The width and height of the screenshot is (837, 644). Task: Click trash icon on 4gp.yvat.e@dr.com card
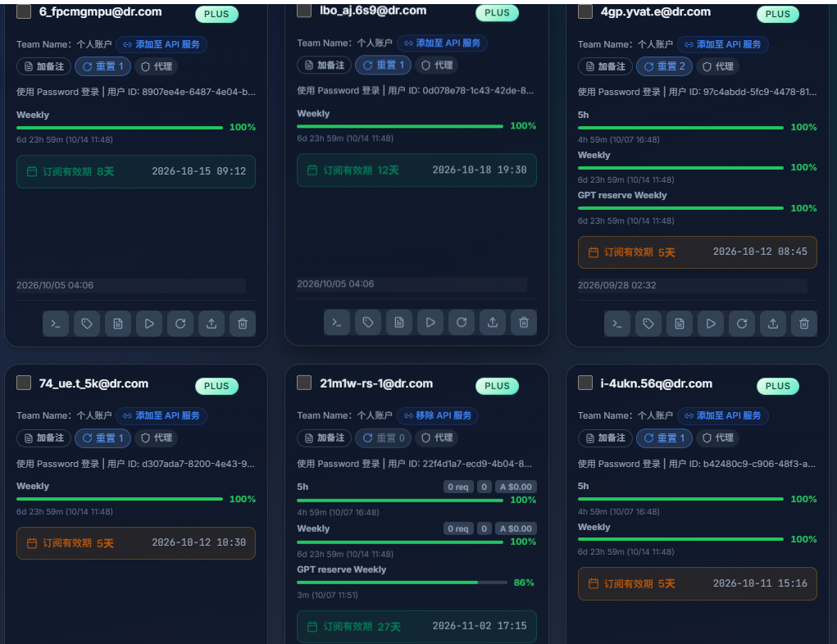pos(804,324)
